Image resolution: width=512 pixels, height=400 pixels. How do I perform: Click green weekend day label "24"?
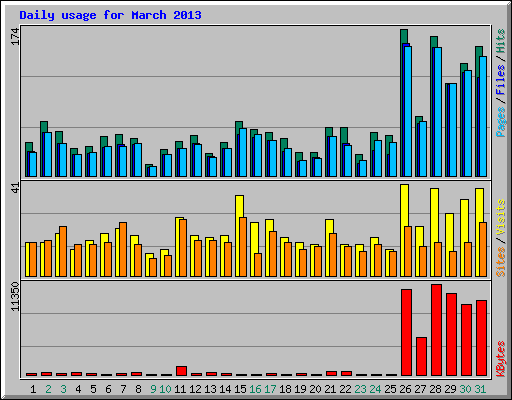click(x=375, y=389)
